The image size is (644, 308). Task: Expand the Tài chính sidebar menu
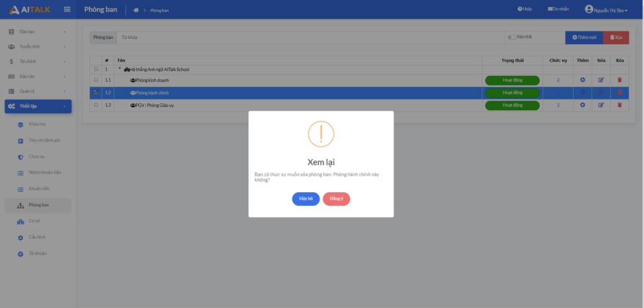click(x=38, y=61)
